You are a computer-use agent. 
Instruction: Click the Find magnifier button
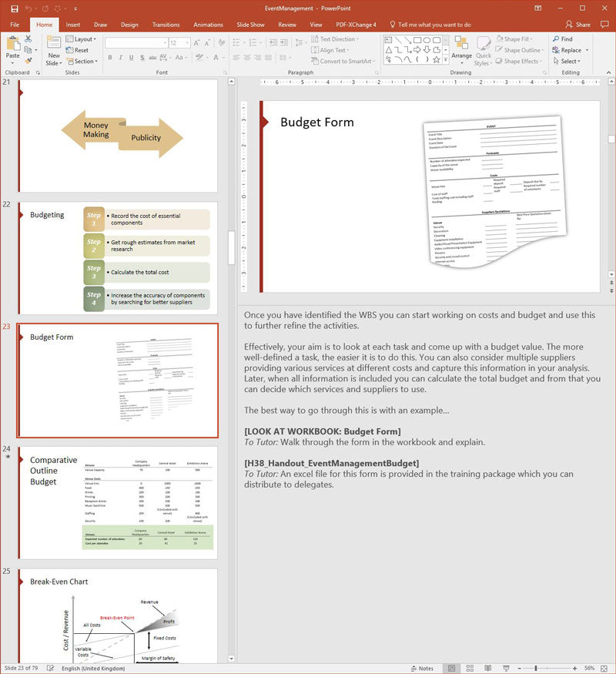click(563, 39)
